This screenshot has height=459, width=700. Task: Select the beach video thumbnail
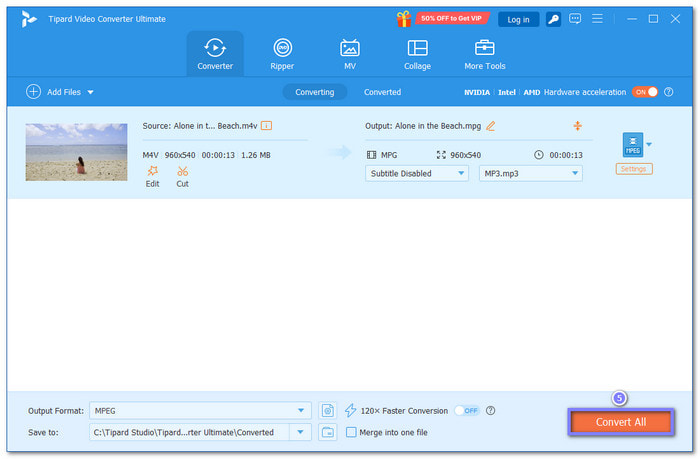(76, 152)
